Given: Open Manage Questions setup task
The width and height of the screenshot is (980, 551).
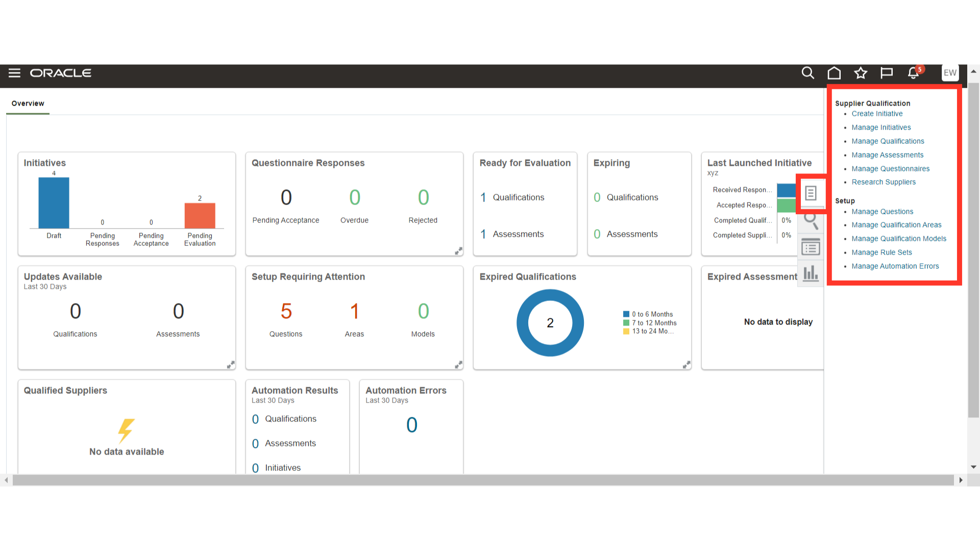Looking at the screenshot, I should (882, 212).
